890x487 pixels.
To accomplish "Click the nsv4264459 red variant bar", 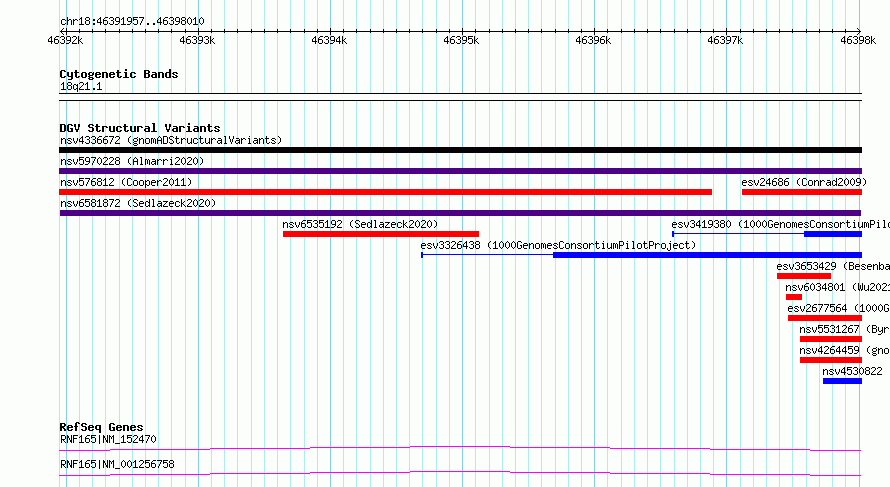I will (x=831, y=360).
